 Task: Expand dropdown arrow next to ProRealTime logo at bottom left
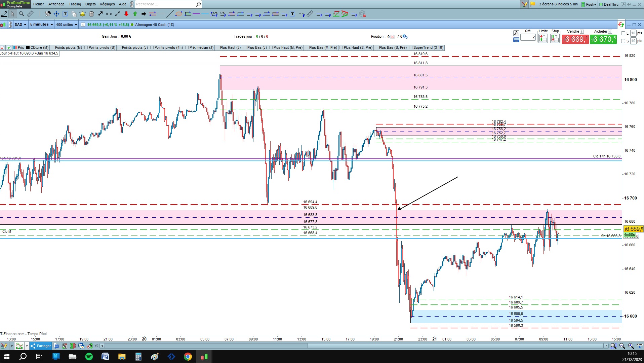click(x=11, y=346)
